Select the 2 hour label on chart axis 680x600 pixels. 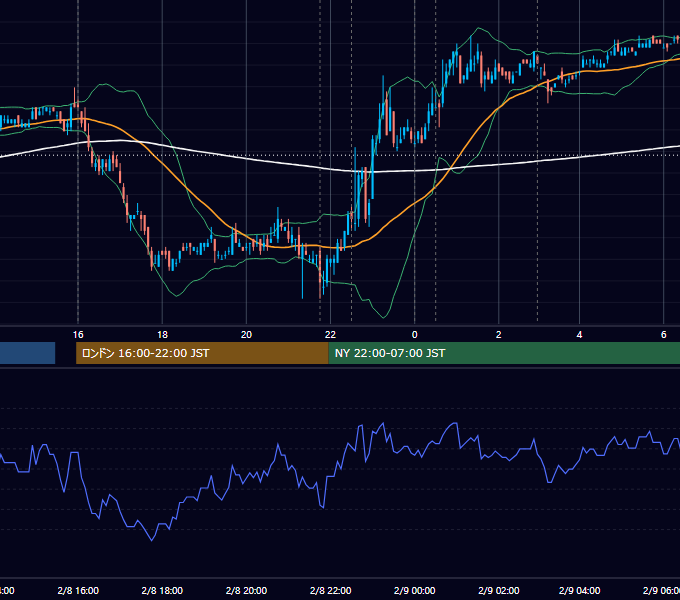click(499, 335)
